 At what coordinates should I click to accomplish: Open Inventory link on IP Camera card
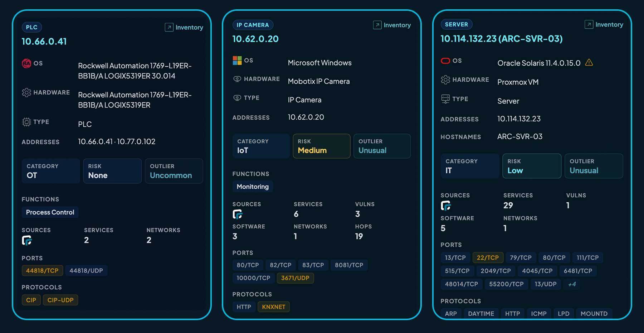[392, 25]
